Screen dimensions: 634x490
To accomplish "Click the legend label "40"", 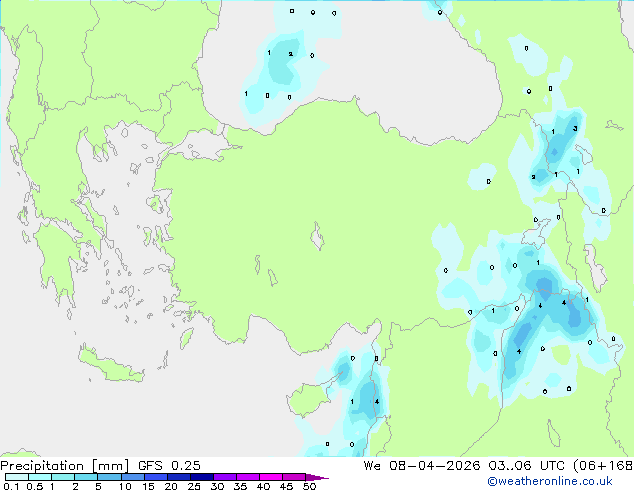I will click(263, 486).
